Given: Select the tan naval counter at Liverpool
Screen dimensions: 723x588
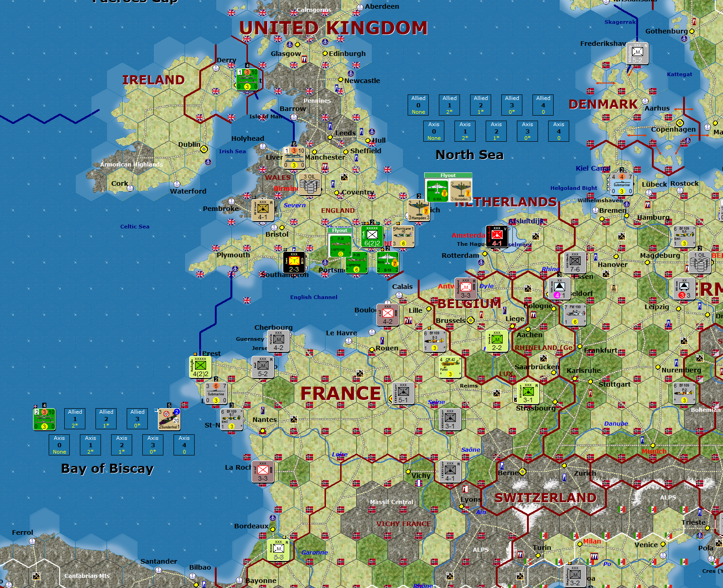Looking at the screenshot, I should [294, 158].
